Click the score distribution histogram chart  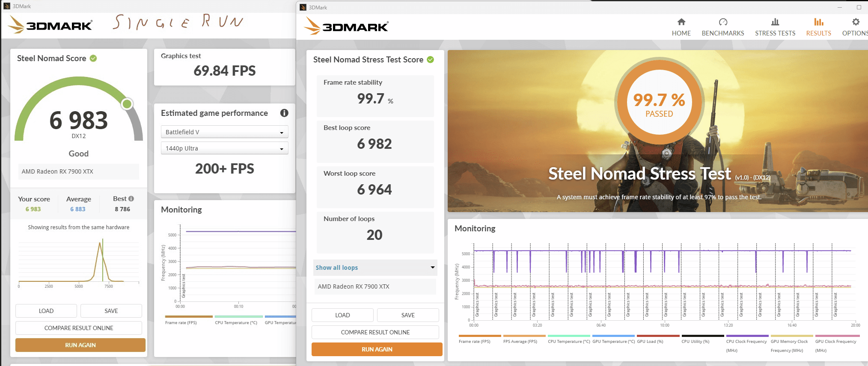79,263
